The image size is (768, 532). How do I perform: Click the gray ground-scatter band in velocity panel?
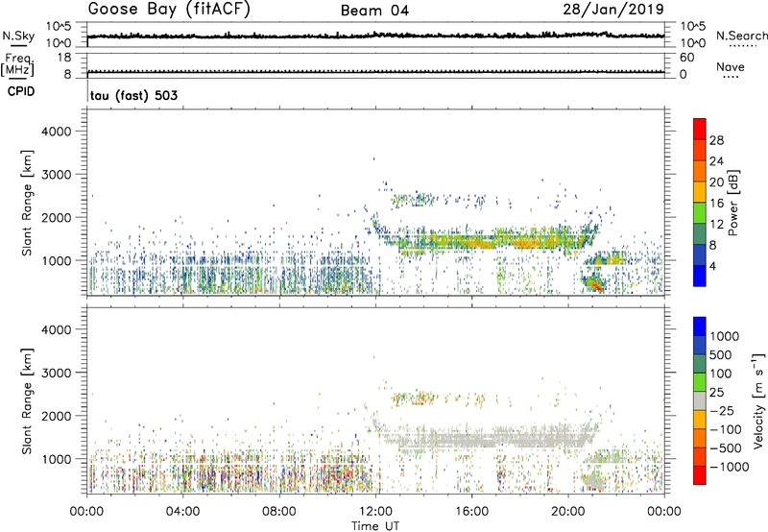coord(490,440)
